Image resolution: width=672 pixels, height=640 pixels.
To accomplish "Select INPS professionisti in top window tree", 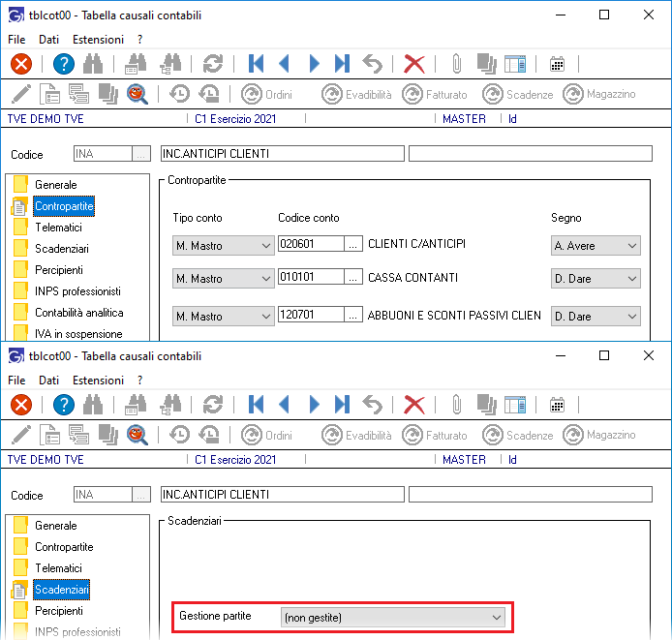I will click(x=78, y=291).
